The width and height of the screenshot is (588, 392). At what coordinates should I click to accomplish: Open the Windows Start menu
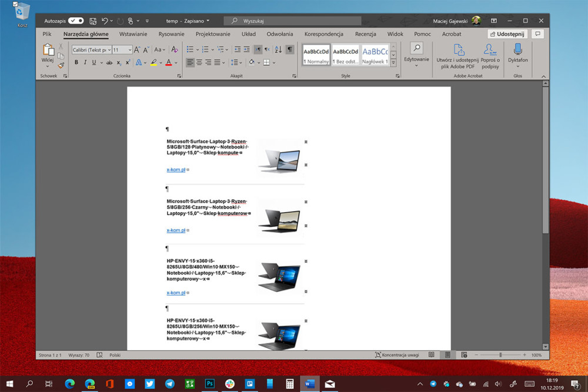click(x=10, y=384)
